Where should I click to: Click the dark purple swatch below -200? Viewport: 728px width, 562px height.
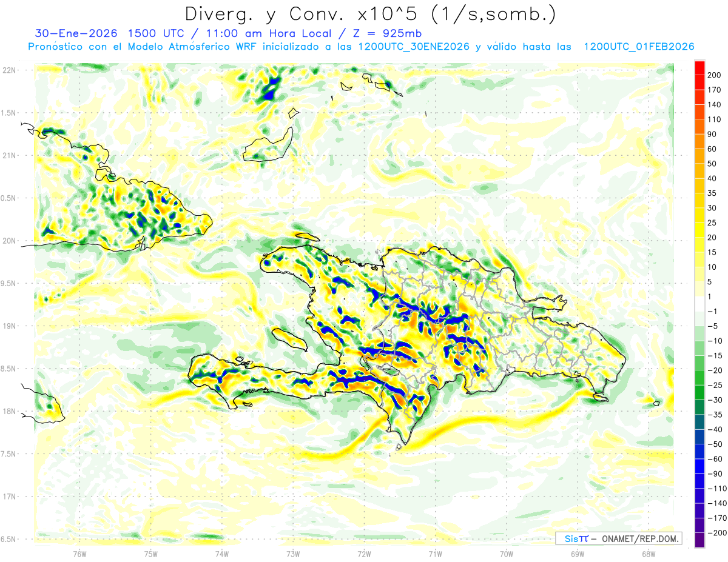[x=699, y=540]
